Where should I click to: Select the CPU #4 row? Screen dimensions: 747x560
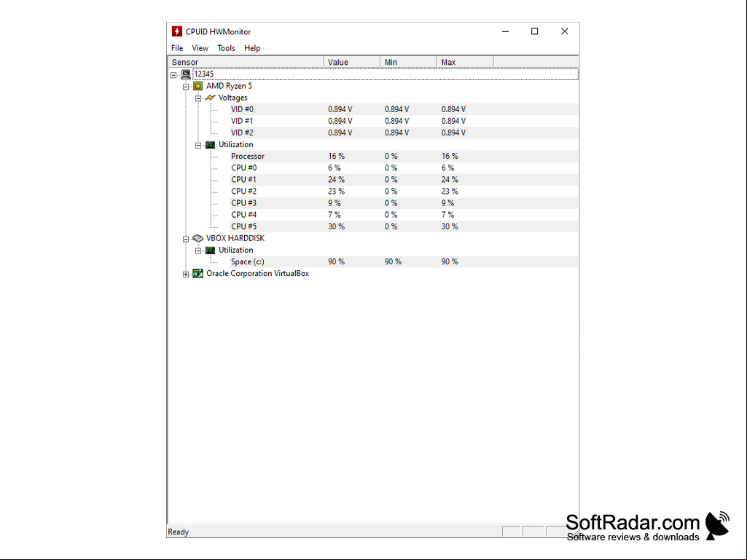(404, 215)
